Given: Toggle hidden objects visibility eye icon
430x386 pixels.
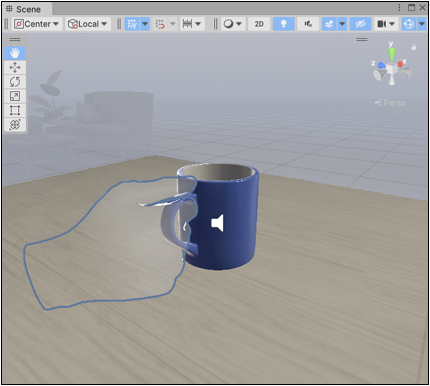Looking at the screenshot, I should pyautogui.click(x=360, y=24).
